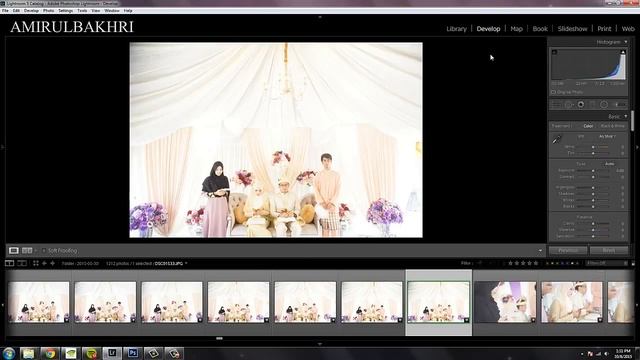Go to Grid view icon in filmstrip bar
Viewport: 640px width, 360px height.
click(x=36, y=263)
